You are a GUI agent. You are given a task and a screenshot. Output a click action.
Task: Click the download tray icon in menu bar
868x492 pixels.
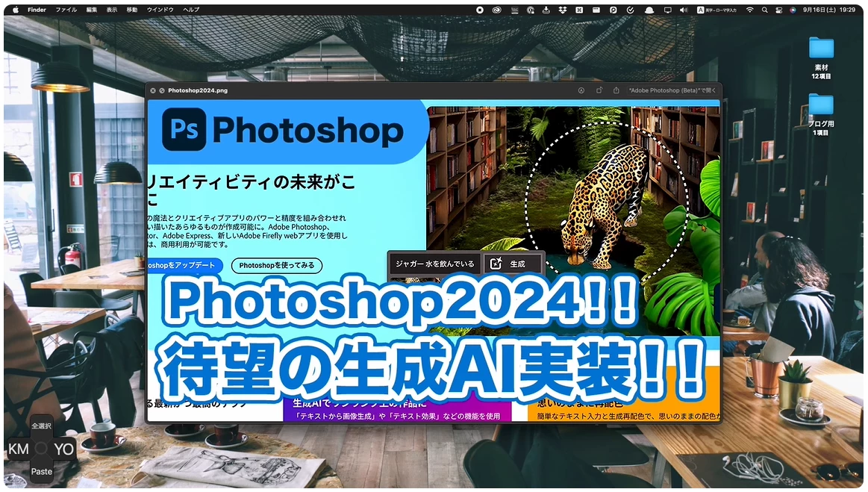(546, 10)
